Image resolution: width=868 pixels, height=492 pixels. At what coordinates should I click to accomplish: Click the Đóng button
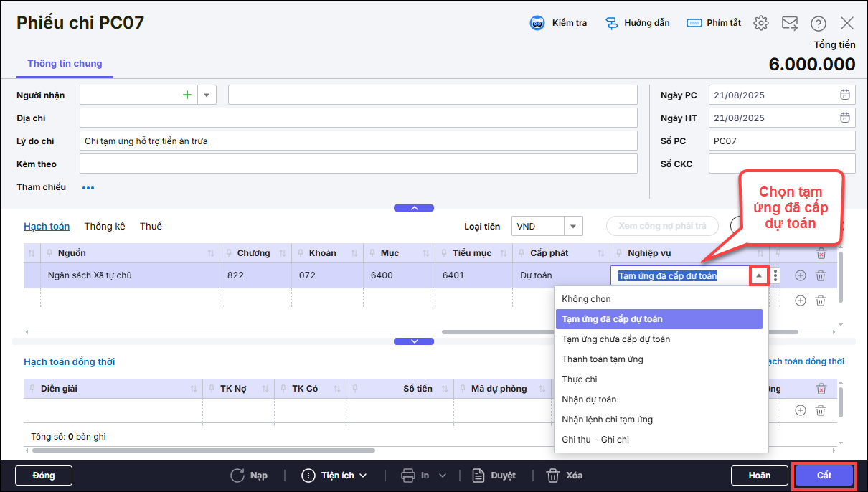pos(44,476)
